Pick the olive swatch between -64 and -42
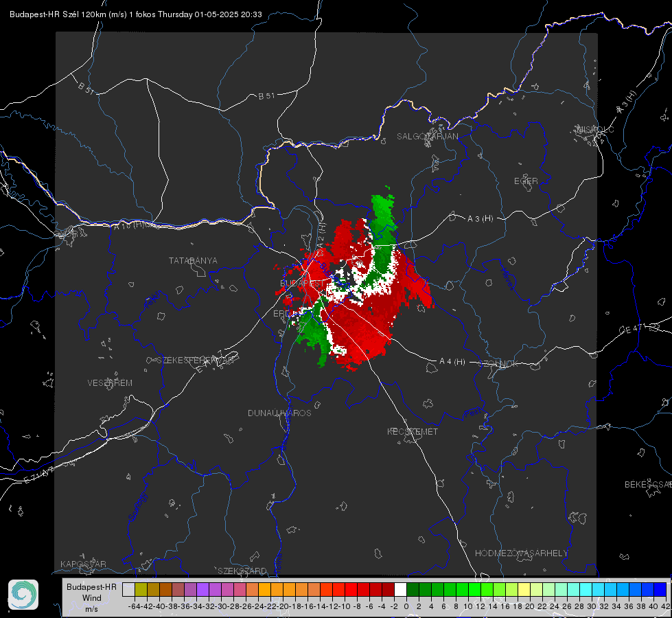 tap(141, 589)
